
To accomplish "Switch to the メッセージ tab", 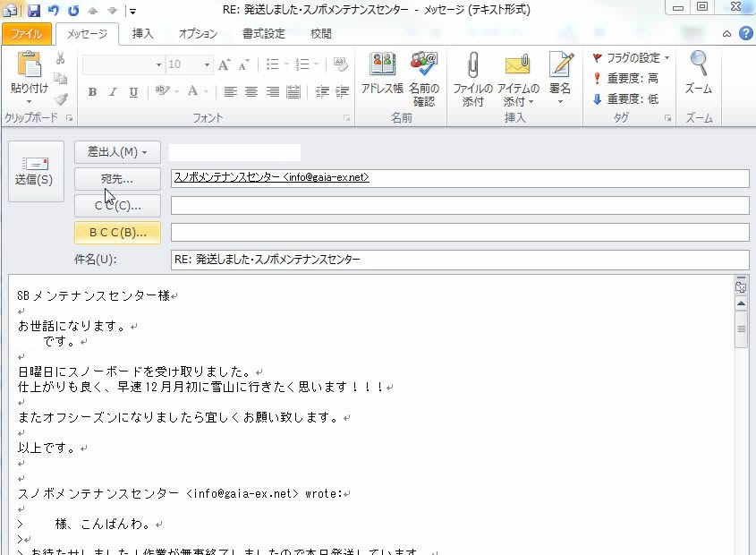I will coord(88,34).
